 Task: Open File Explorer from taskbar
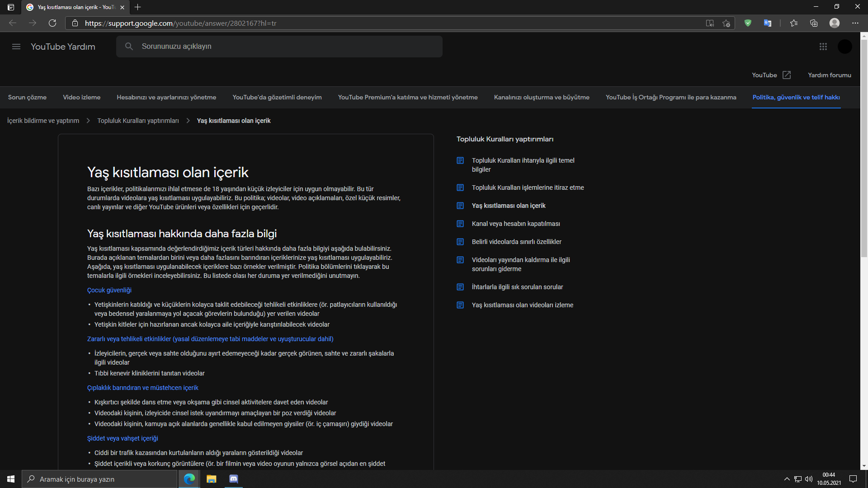click(x=211, y=479)
